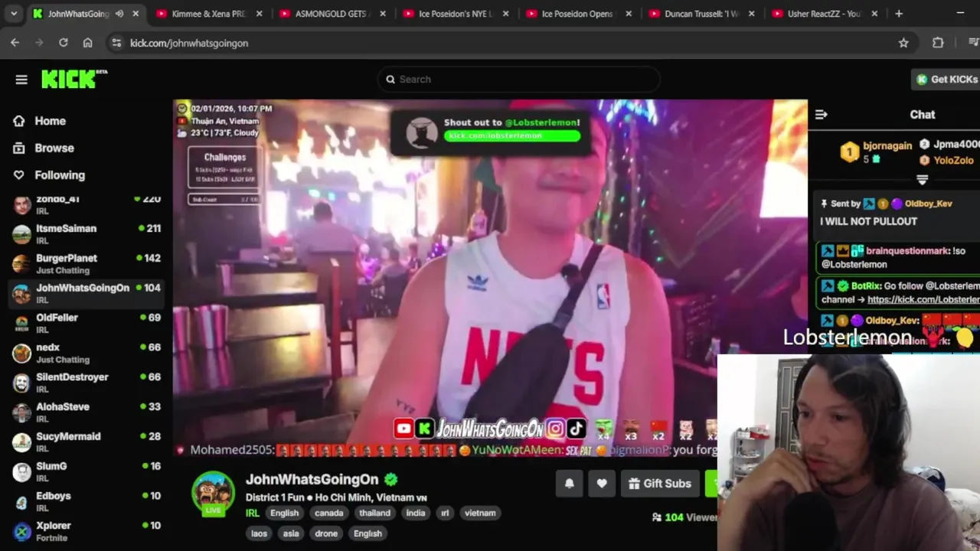Click the notification bell icon
The image size is (980, 551).
pos(570,484)
